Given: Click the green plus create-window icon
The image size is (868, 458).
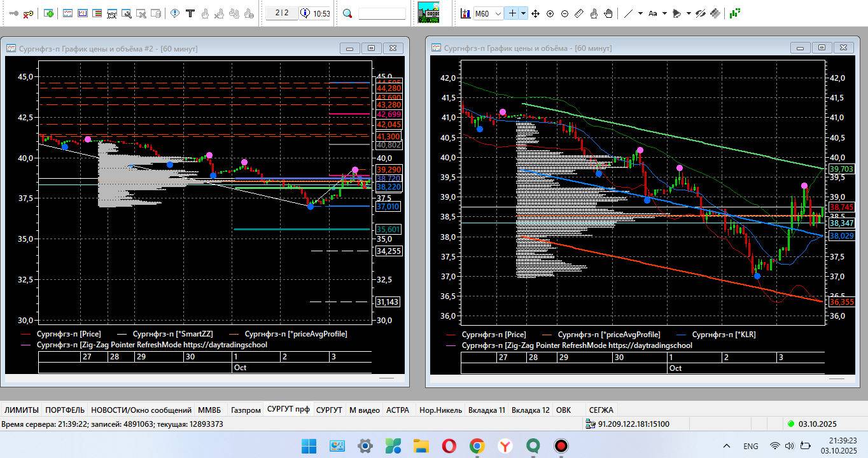Looking at the screenshot, I should [49, 13].
